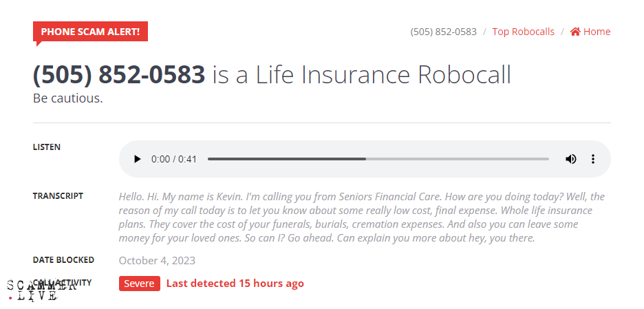Click the Last detected 15 hours ago text

coord(235,284)
